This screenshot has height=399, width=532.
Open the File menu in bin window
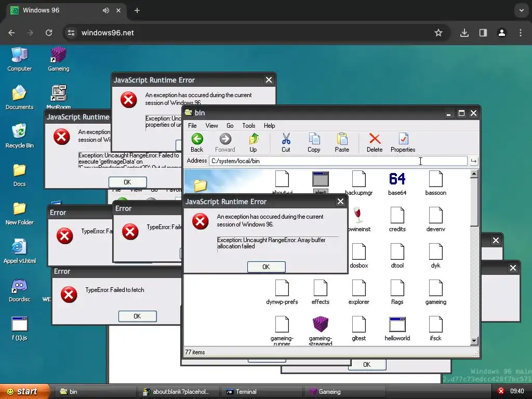192,126
